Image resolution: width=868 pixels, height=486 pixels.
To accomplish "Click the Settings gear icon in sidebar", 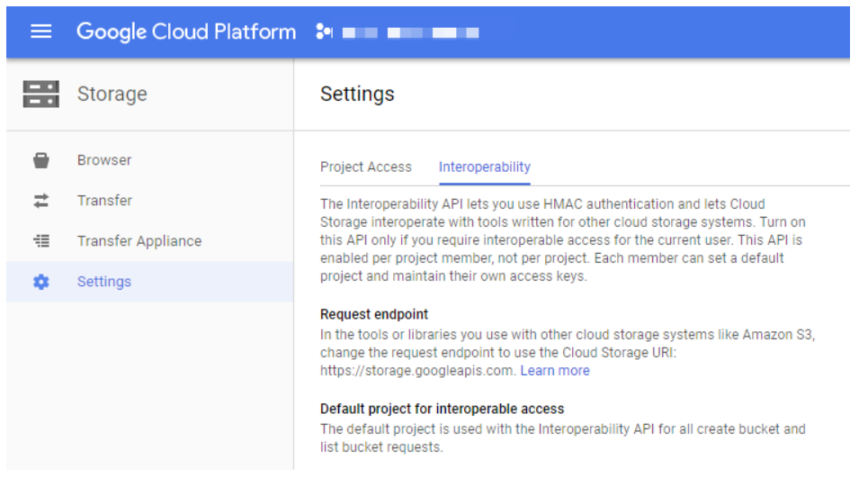I will pos(41,282).
